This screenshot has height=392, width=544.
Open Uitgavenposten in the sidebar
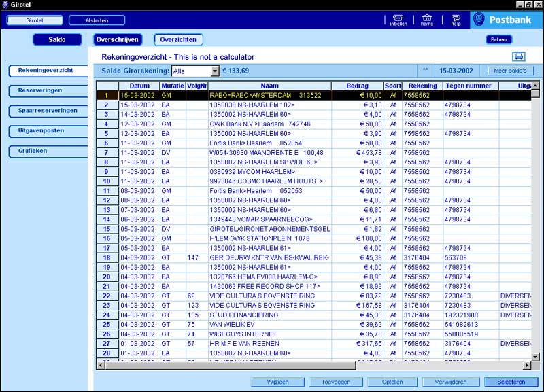tap(48, 130)
